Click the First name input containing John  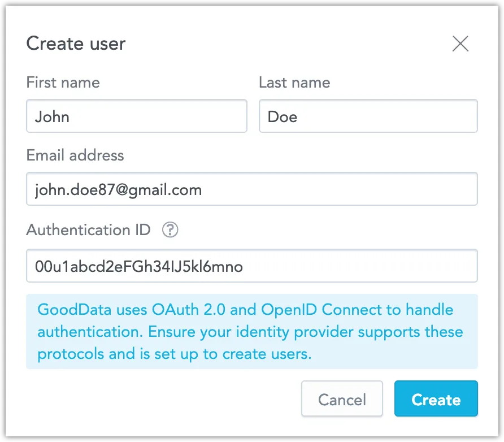(136, 116)
